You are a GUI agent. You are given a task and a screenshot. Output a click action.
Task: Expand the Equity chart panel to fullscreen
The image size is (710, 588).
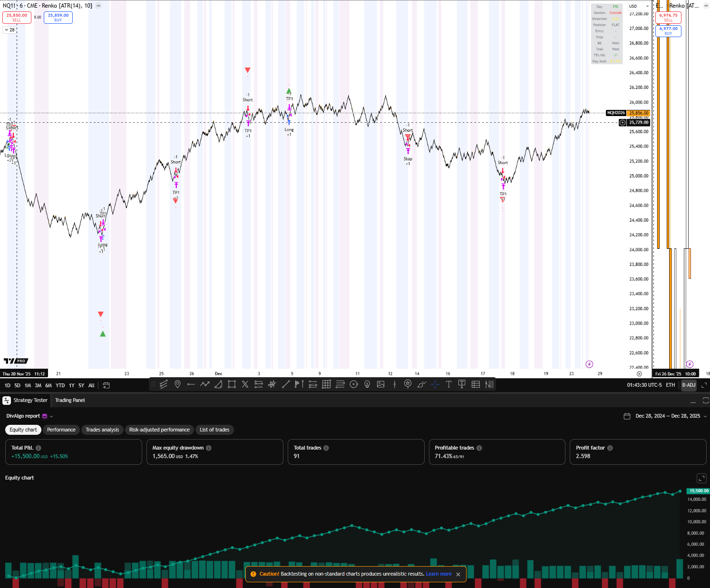701,478
